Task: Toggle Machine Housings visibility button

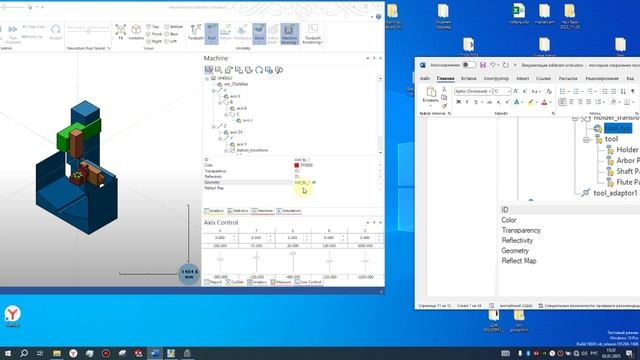Action: pos(289,33)
